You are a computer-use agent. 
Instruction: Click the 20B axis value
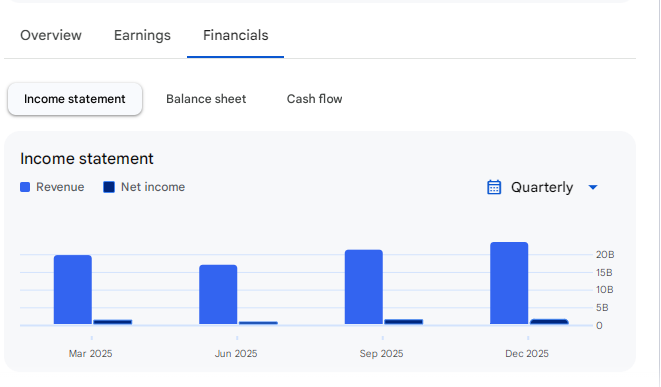(x=605, y=255)
